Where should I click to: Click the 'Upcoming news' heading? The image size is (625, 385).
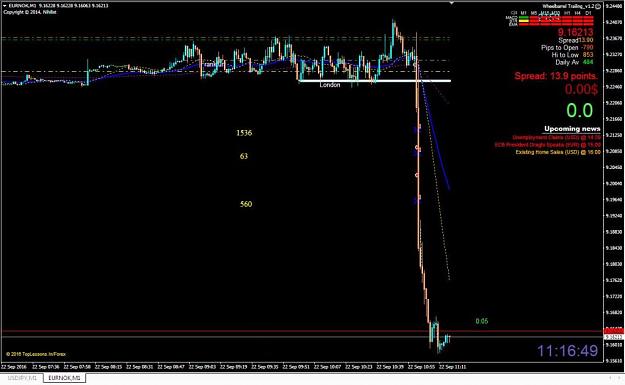[572, 129]
